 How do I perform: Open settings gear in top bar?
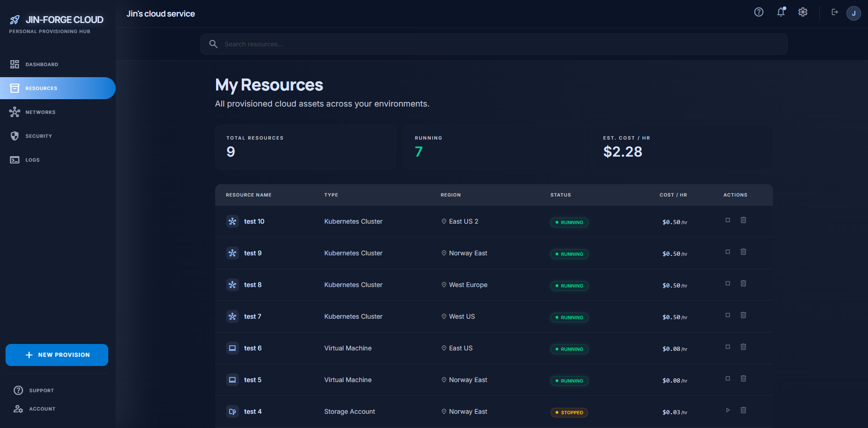coord(803,12)
